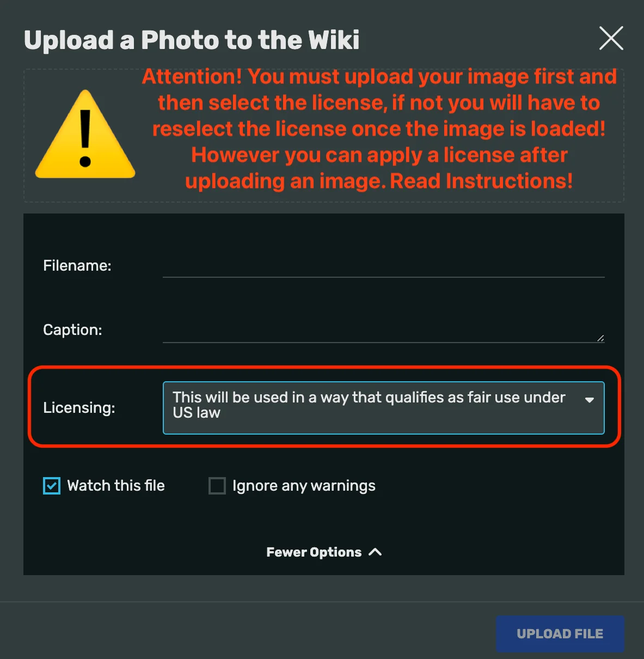644x659 pixels.
Task: Click in the Filename input field
Action: tap(383, 266)
